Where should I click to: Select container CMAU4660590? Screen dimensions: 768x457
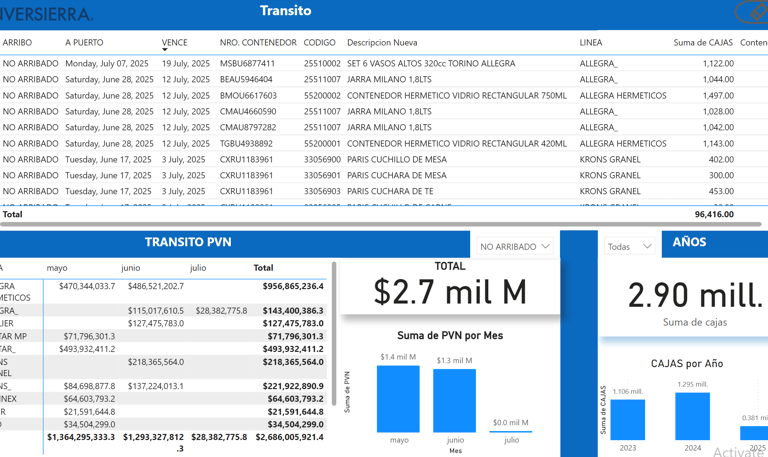click(248, 111)
